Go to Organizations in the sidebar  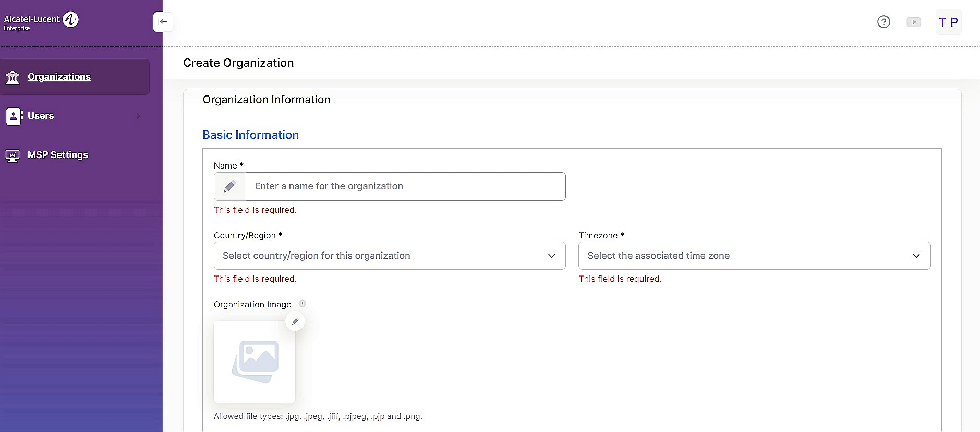(x=75, y=77)
